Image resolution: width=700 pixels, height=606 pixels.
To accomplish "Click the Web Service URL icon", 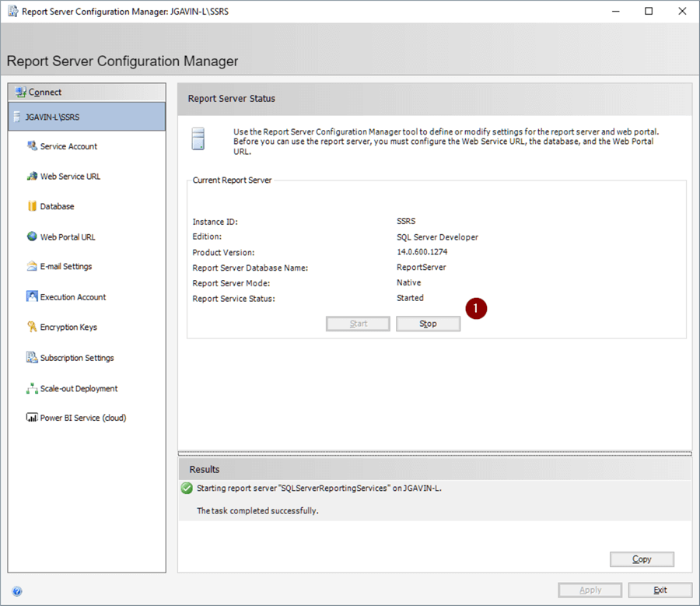I will click(x=32, y=177).
